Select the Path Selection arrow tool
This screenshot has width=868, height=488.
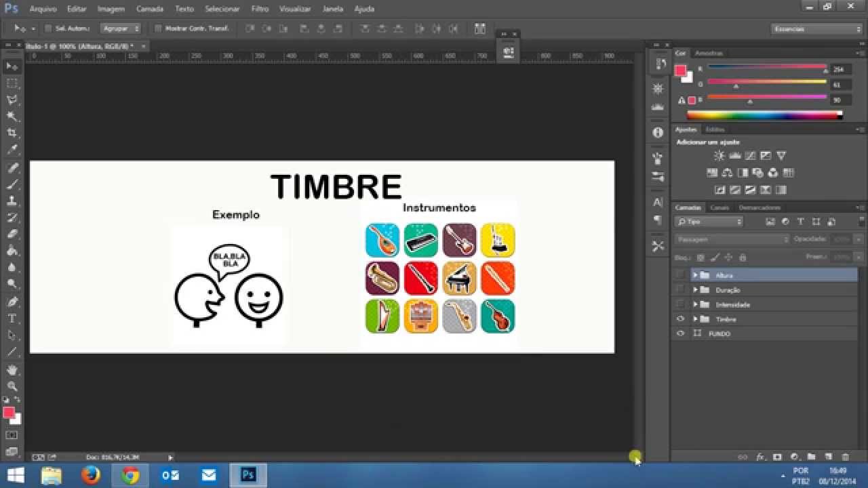click(12, 335)
